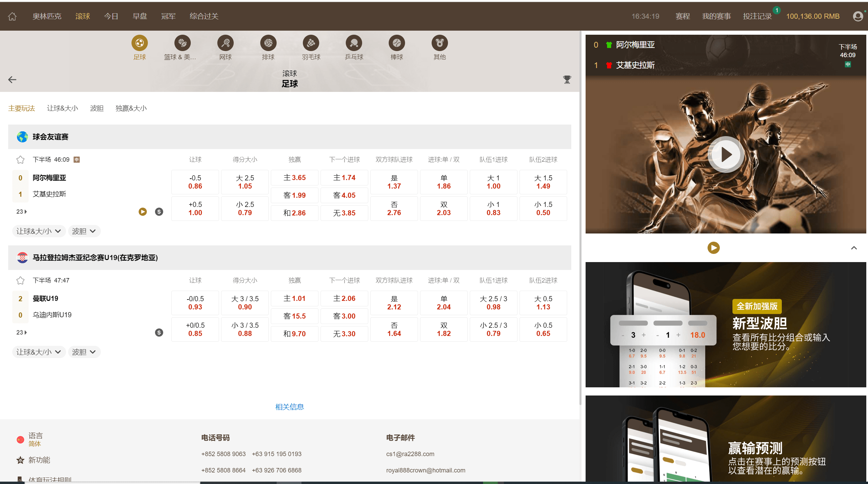868x484 pixels.
Task: Click the dollar cash-out icon for Albania match
Action: click(x=159, y=212)
